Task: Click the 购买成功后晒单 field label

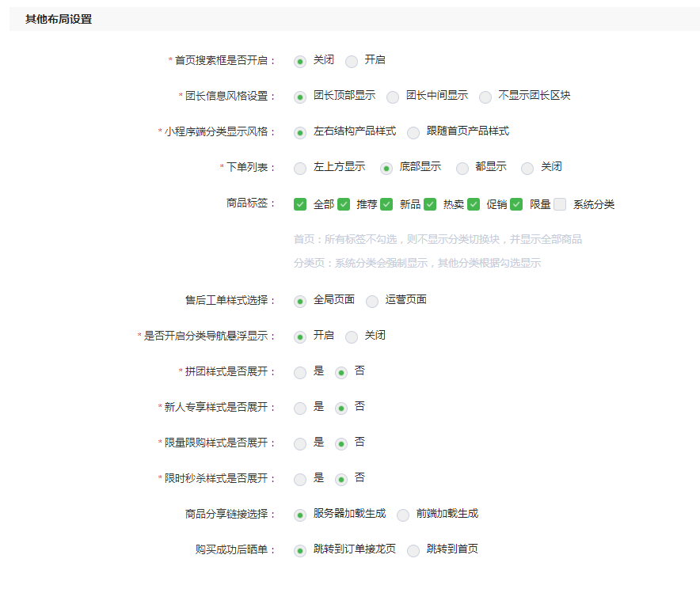Action: [x=235, y=549]
